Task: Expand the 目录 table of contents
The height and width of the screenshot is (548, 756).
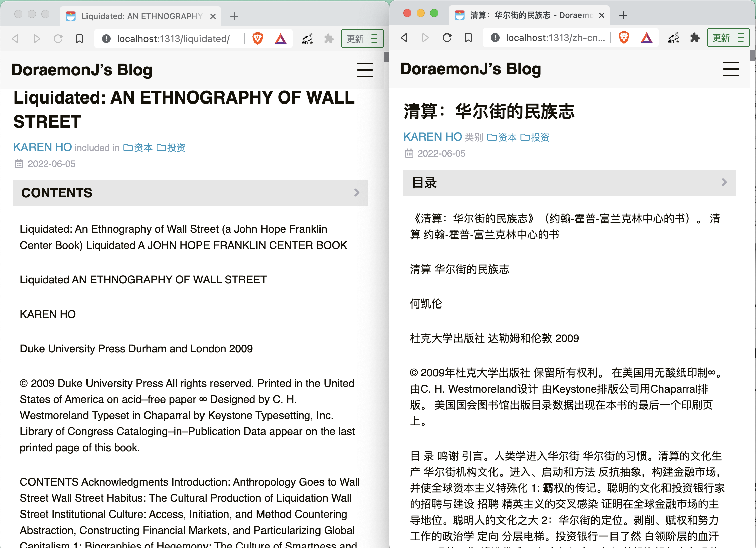Action: 724,183
